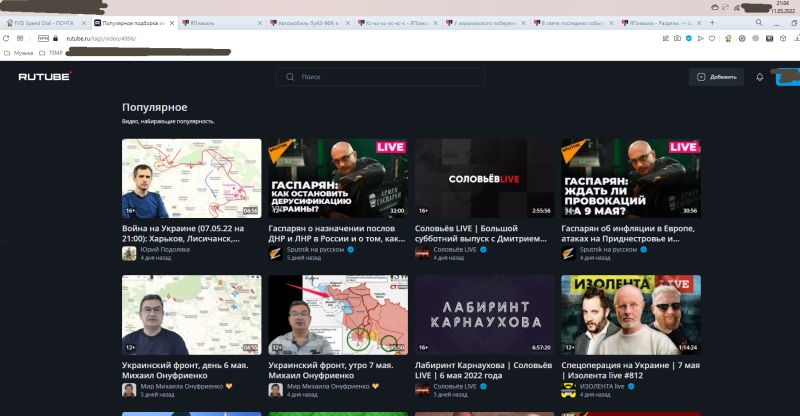This screenshot has height=416, width=800.
Task: Click the heart bookmark icon
Action: [712, 38]
